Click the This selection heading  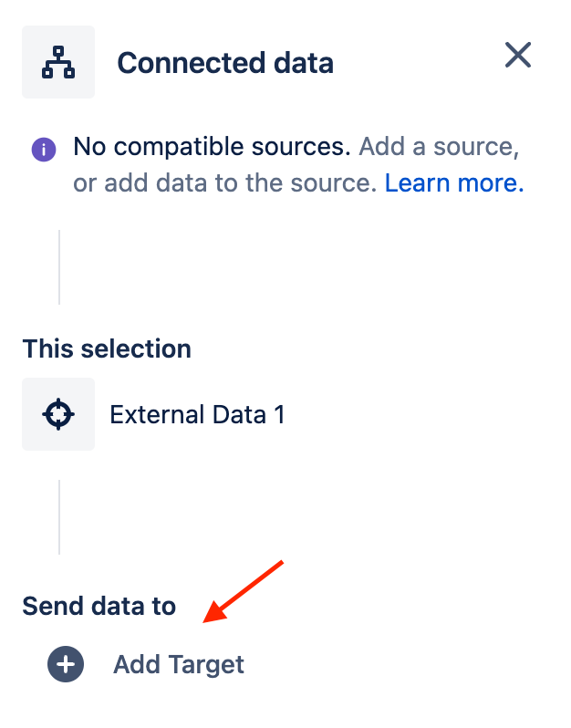pos(107,348)
